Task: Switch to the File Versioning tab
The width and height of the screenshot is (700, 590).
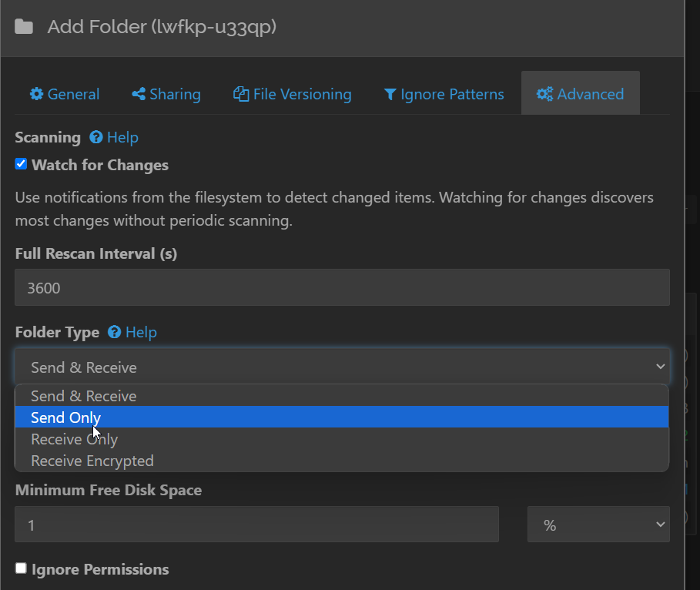Action: point(293,94)
